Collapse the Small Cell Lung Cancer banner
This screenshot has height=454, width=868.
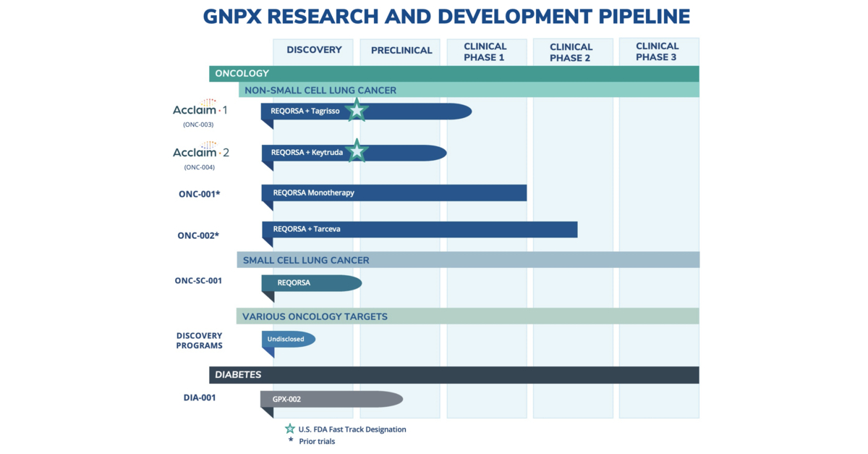point(468,260)
